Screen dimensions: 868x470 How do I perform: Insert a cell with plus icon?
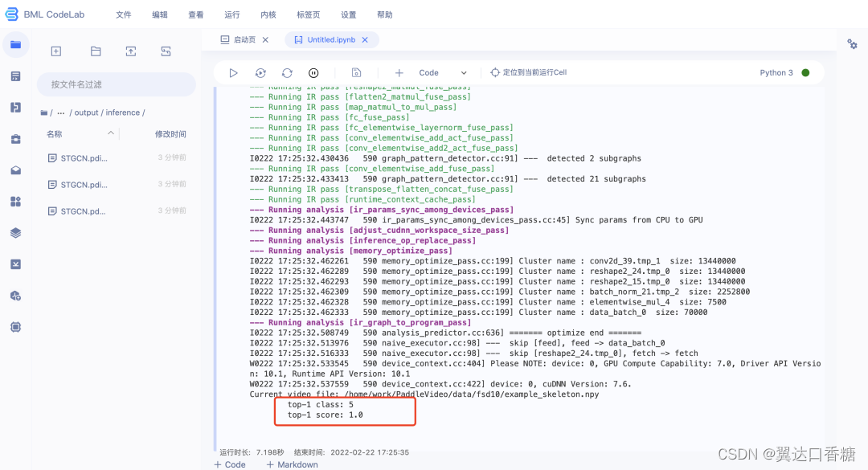pos(399,72)
